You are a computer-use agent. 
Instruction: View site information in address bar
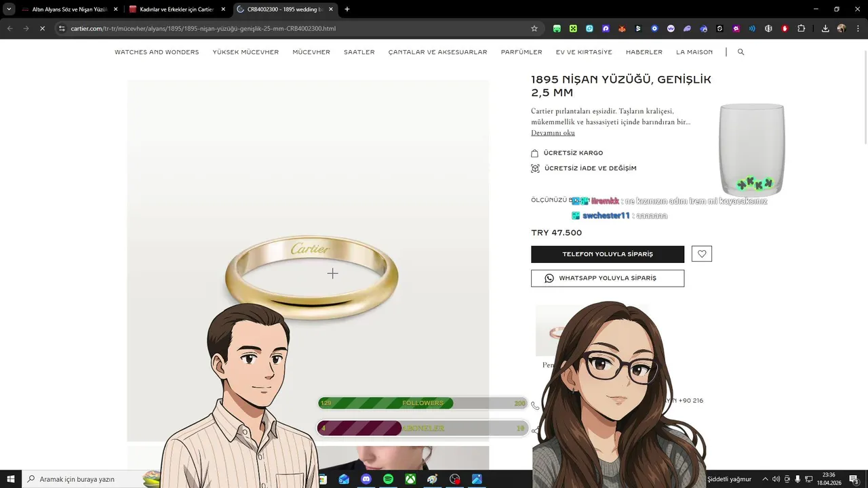point(61,28)
